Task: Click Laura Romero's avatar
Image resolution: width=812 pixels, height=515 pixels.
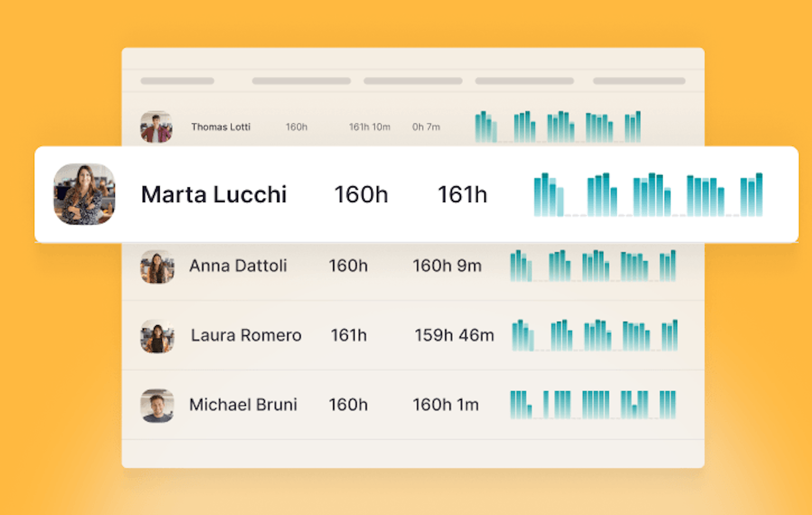Action: (x=158, y=336)
